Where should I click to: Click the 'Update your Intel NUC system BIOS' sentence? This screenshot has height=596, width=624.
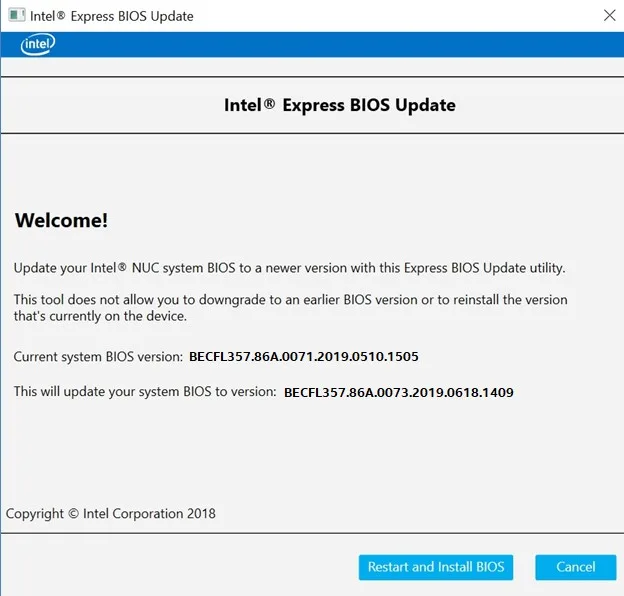pos(289,268)
